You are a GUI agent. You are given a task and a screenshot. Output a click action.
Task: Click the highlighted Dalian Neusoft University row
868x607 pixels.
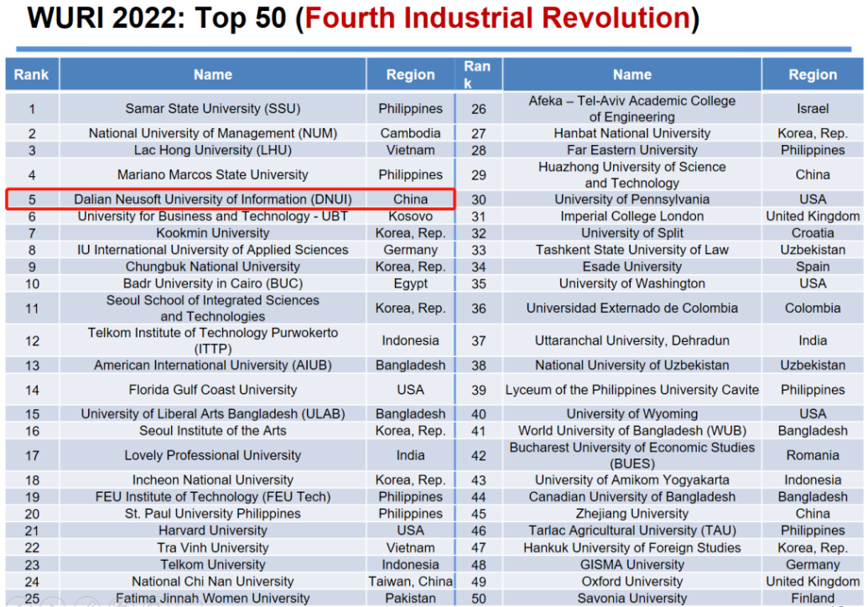click(x=229, y=200)
